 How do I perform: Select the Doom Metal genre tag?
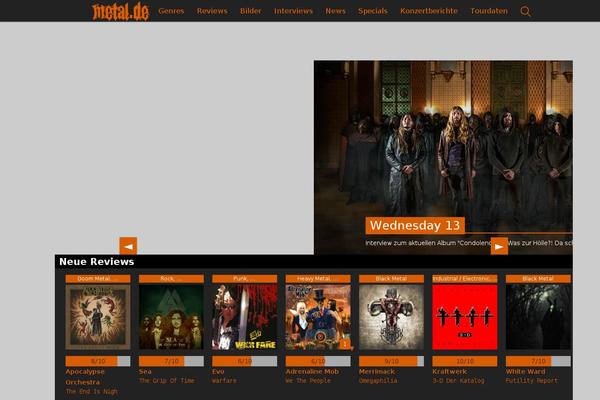[x=98, y=279]
